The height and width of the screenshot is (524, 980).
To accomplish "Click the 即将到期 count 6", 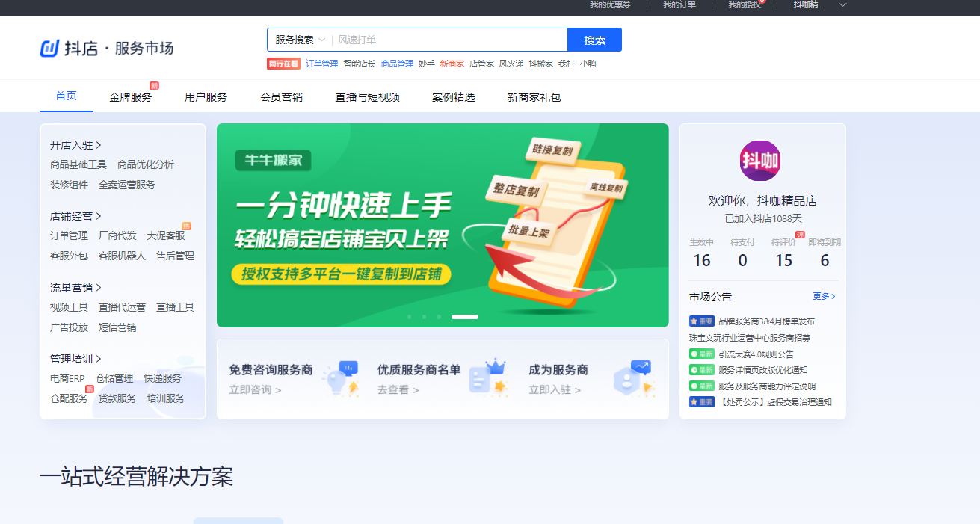I will pyautogui.click(x=825, y=261).
